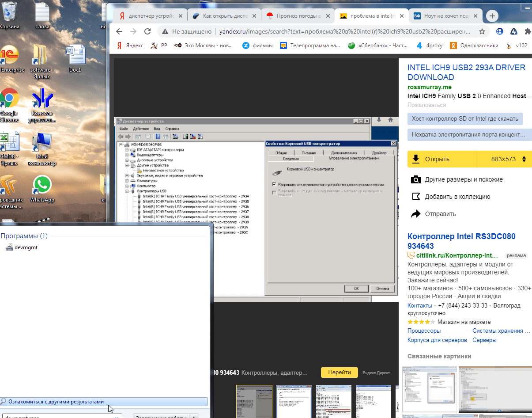Image resolution: width=532 pixels, height=418 pixels.
Task: Click the Chrome back arrow button
Action: pos(118,32)
